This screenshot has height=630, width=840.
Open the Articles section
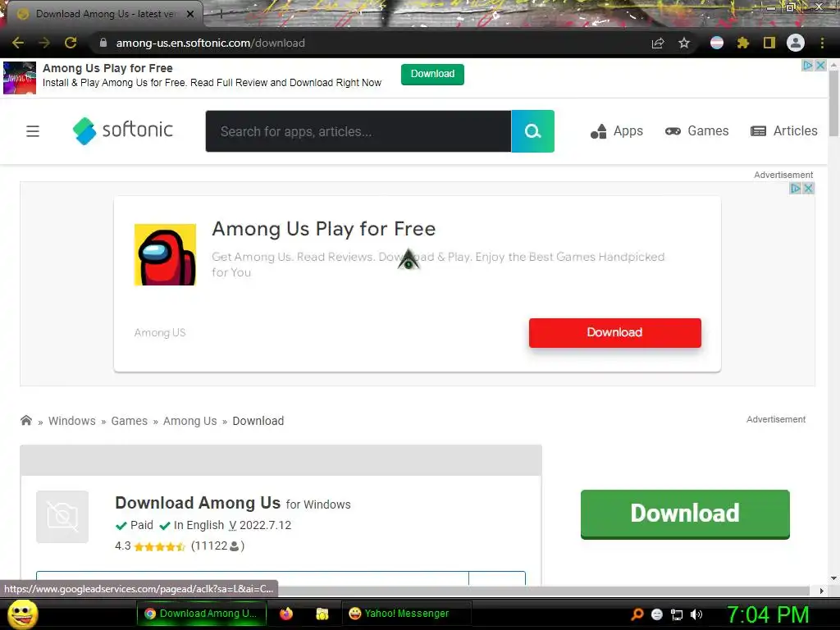click(x=784, y=131)
